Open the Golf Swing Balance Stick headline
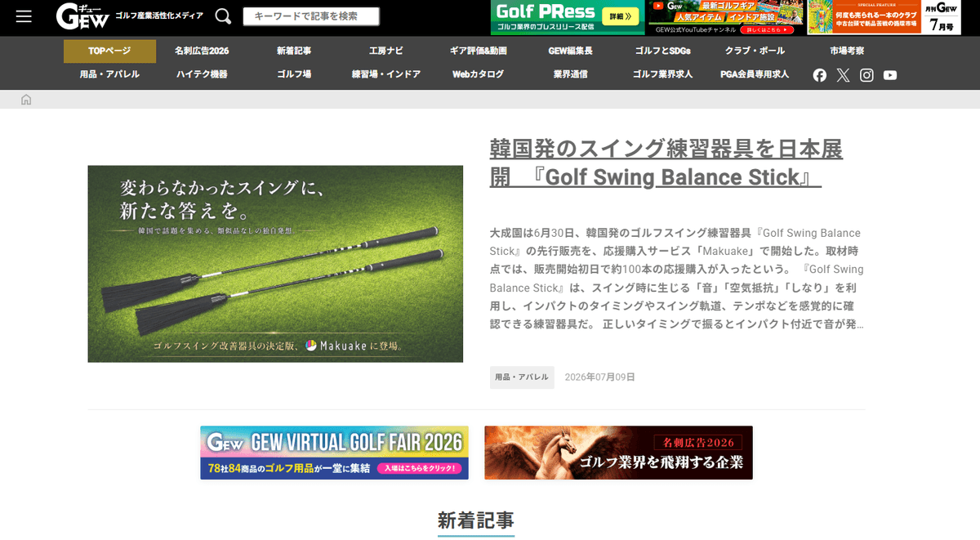 [x=666, y=163]
